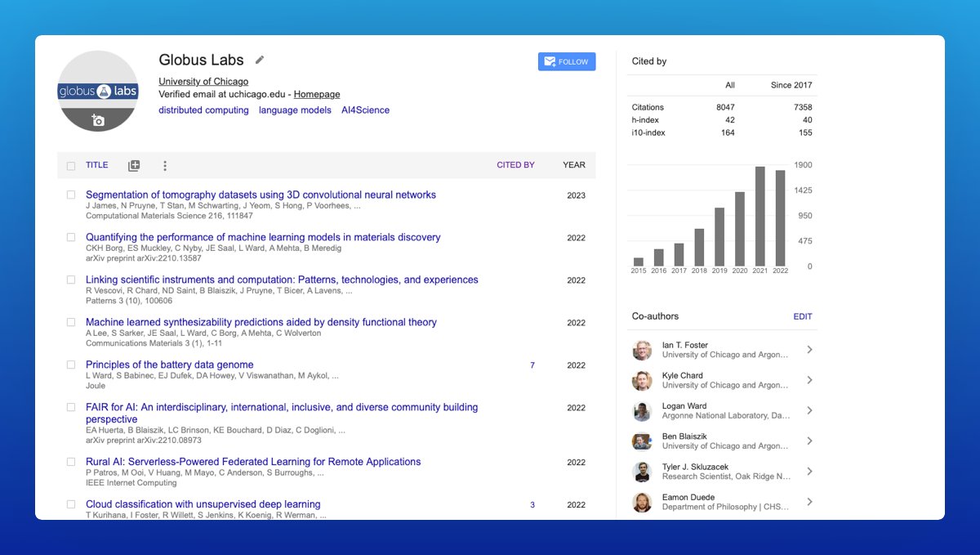Check the Cloud classification row checkbox
Image resolution: width=980 pixels, height=555 pixels.
pos(71,504)
